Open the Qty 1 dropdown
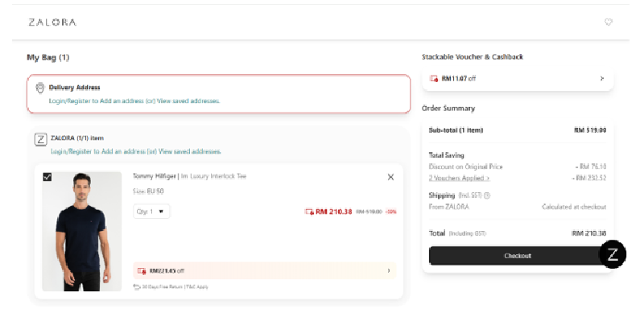 pos(151,212)
